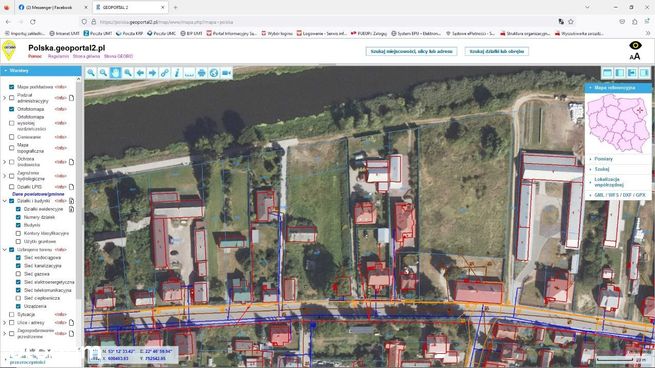The height and width of the screenshot is (368, 655).
Task: Collapse the Działki i budynki group
Action: [5, 201]
